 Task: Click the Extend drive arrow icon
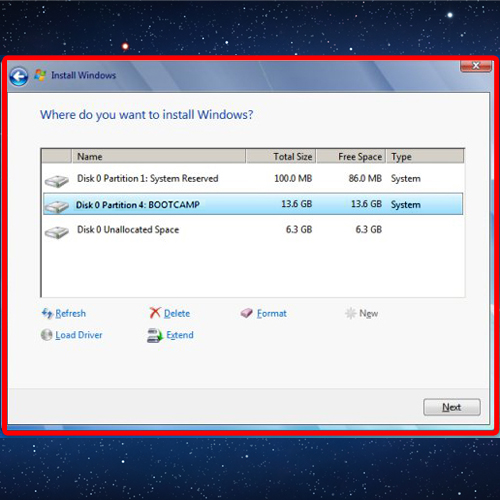coord(155,335)
